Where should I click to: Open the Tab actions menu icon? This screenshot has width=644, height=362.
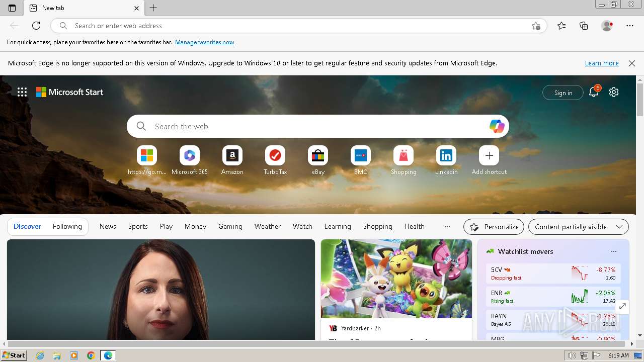point(12,8)
